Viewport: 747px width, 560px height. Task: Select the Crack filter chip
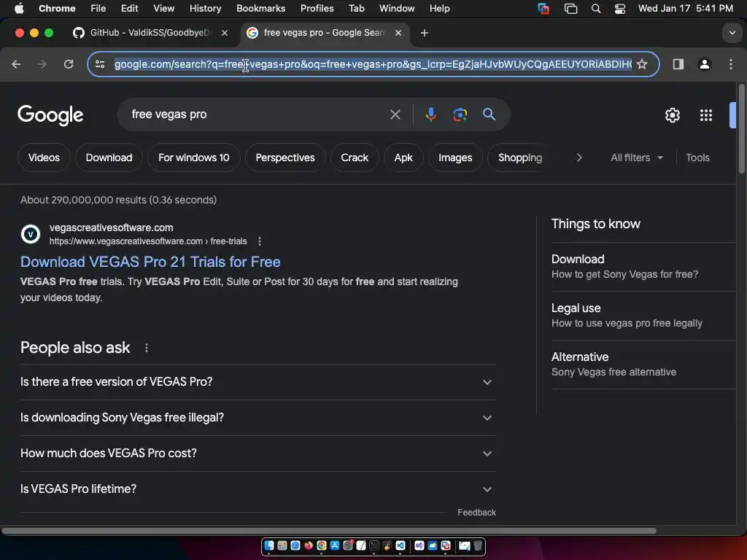355,157
